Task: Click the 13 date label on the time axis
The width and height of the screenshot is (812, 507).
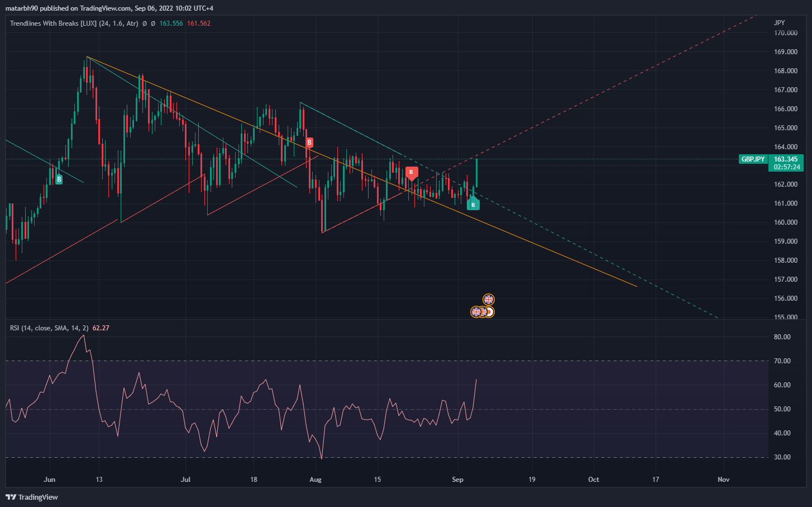Action: (x=99, y=480)
